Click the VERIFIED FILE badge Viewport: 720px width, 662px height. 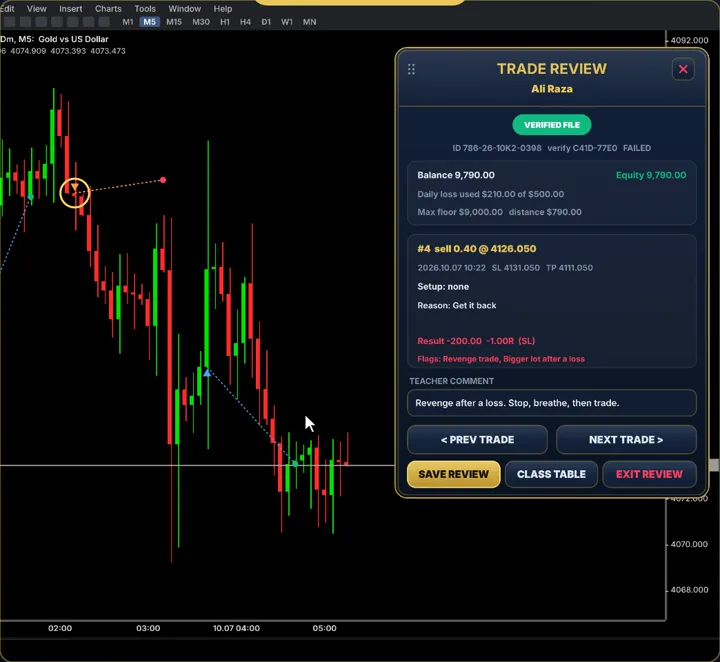tap(551, 125)
